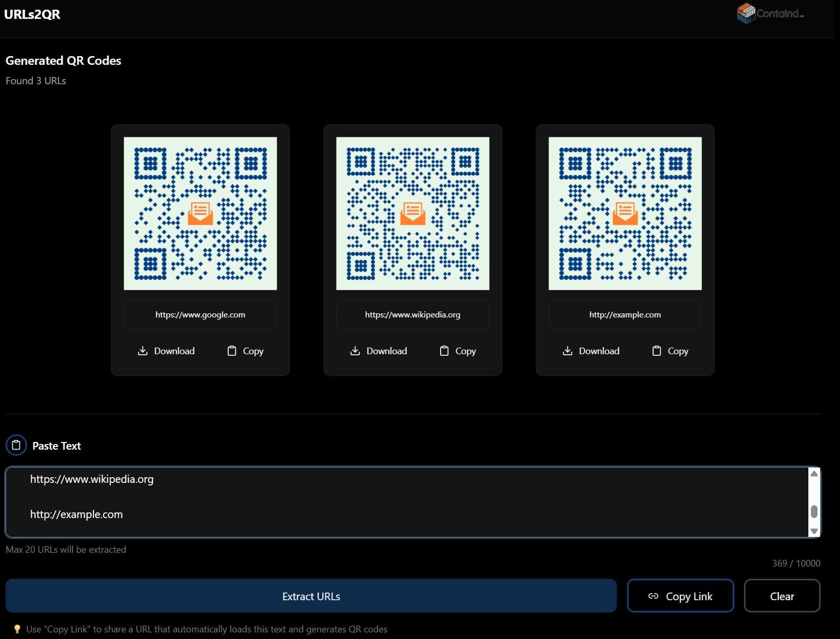This screenshot has width=840, height=639.
Task: Click the URLs2QR logo title
Action: (32, 14)
